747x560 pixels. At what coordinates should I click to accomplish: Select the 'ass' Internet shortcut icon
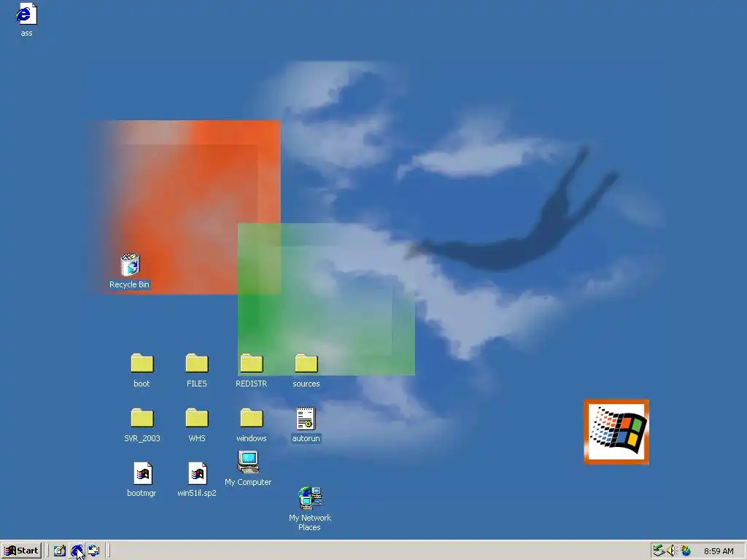click(x=26, y=14)
